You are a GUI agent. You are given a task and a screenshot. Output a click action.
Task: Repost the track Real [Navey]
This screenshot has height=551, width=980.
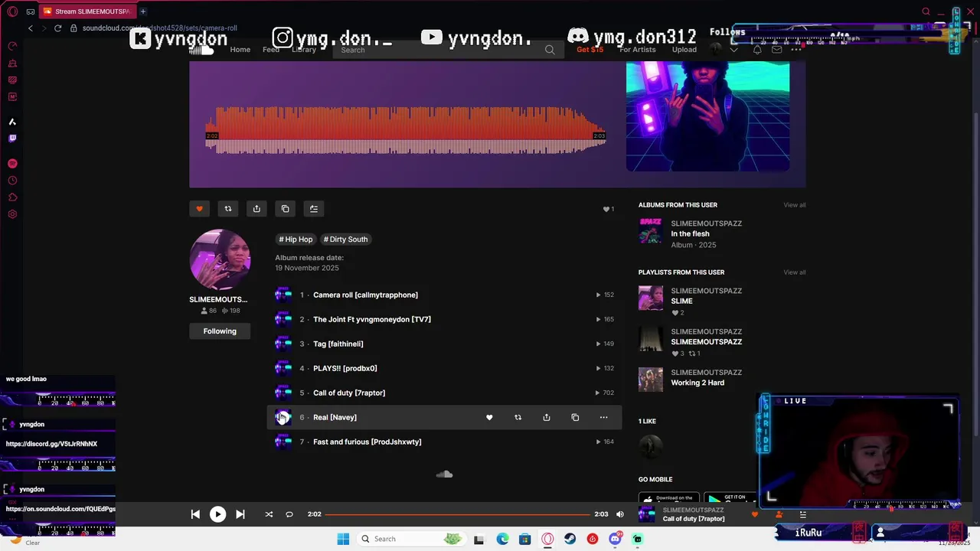click(x=518, y=417)
